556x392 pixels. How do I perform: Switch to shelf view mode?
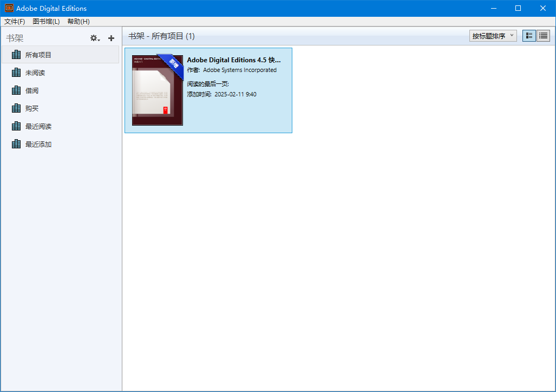529,36
